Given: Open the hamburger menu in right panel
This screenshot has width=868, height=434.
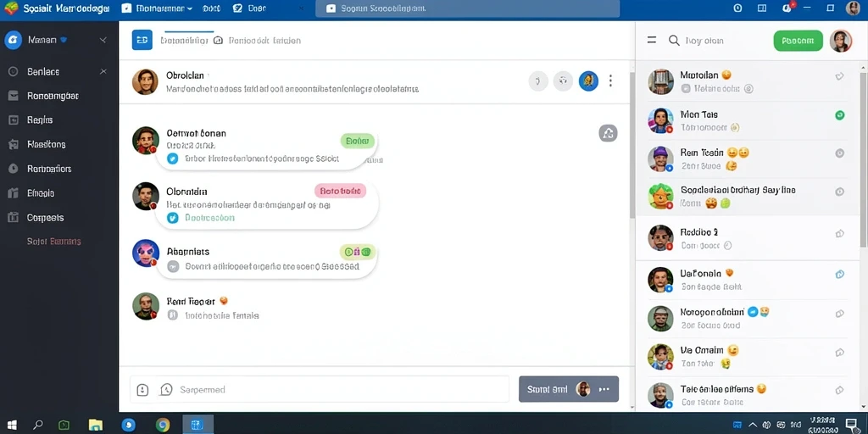Looking at the screenshot, I should point(652,40).
